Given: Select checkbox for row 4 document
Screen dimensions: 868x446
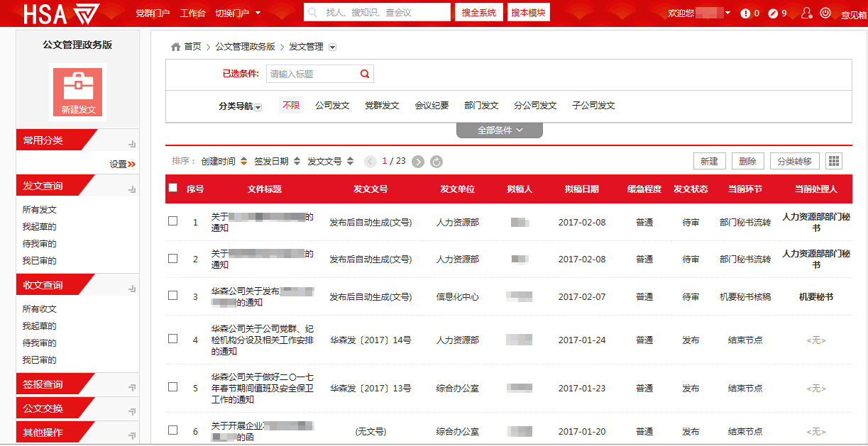Looking at the screenshot, I should (173, 339).
